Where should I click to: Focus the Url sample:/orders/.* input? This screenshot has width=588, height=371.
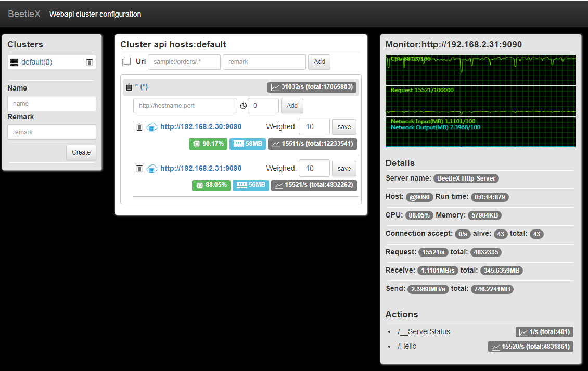click(184, 62)
